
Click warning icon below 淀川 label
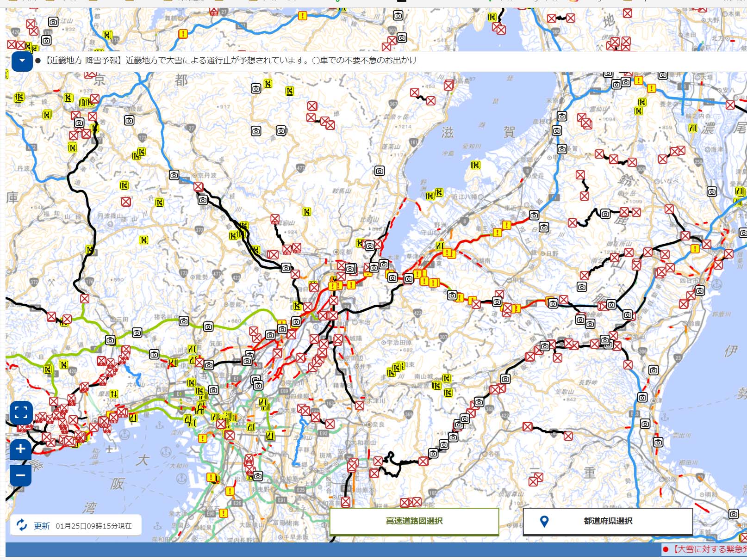202,438
